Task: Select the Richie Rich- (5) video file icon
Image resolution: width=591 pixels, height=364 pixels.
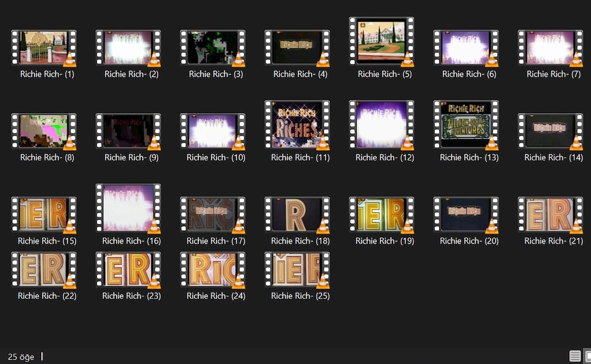Action: pos(381,41)
